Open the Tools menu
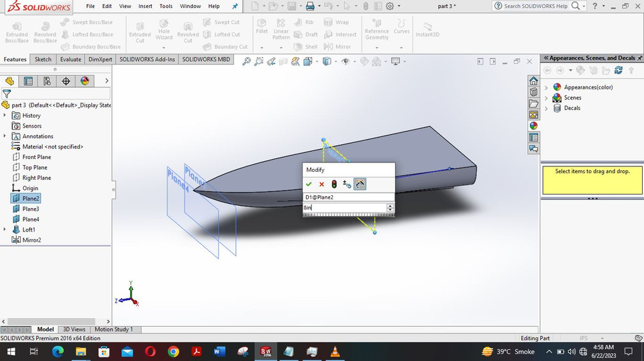The image size is (644, 361). [166, 6]
